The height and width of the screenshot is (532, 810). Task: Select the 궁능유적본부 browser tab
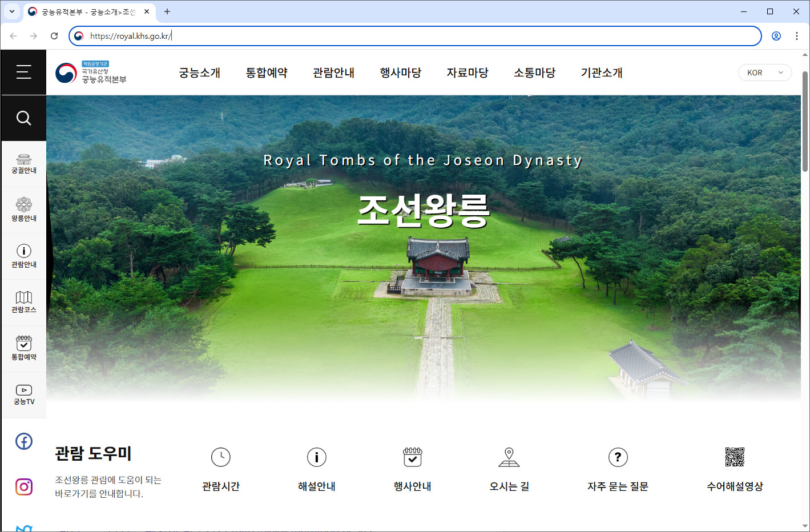tap(89, 11)
